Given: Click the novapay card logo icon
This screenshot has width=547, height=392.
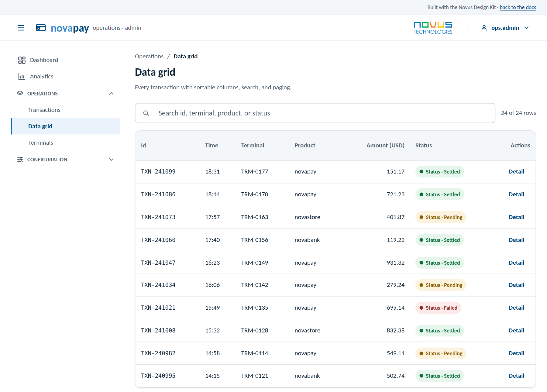Looking at the screenshot, I should coord(41,28).
